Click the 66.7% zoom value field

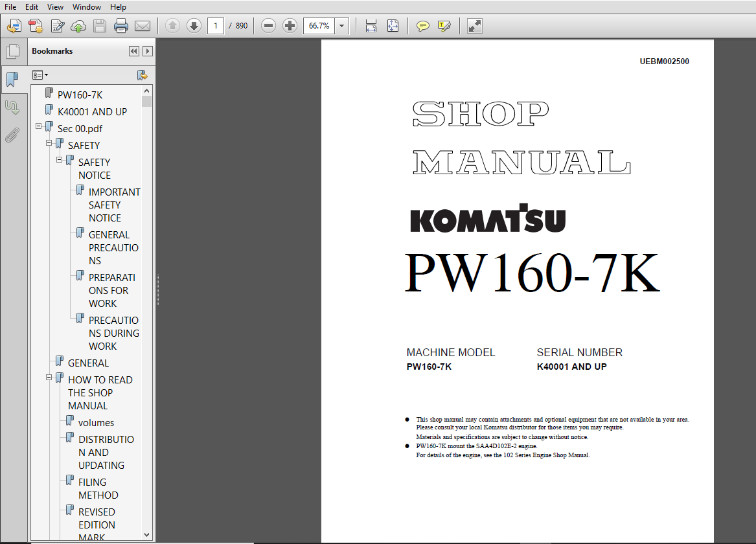click(319, 25)
